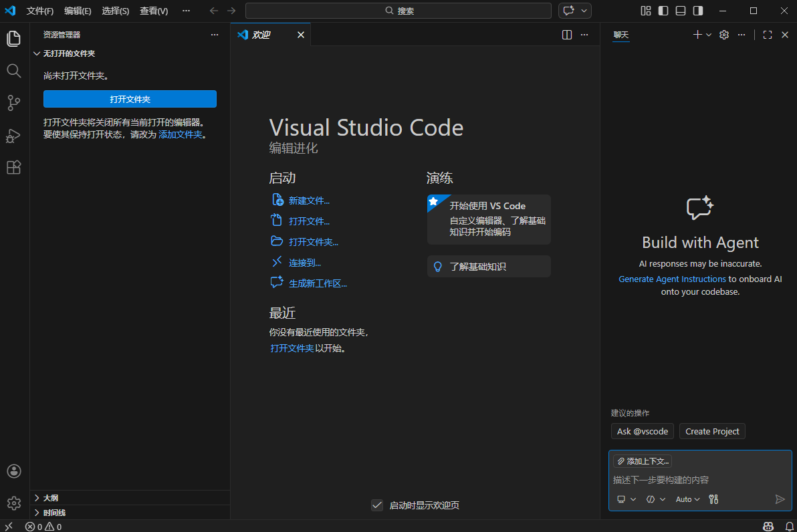The image size is (797, 532).
Task: Open the 了解基础知识 walkthrough
Action: pyautogui.click(x=489, y=266)
